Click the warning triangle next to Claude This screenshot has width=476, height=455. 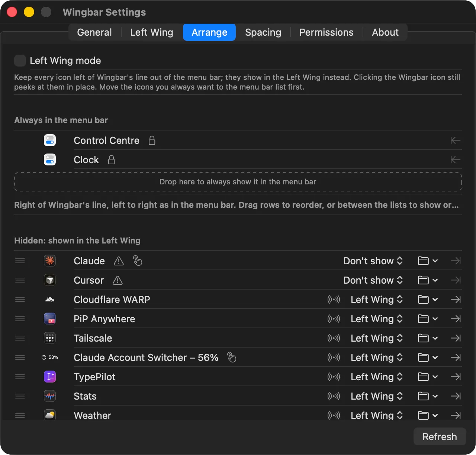119,261
